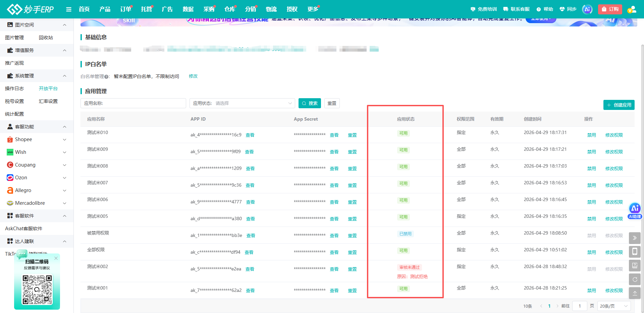
Task: Close the QR code feedback popup
Action: pyautogui.click(x=56, y=258)
